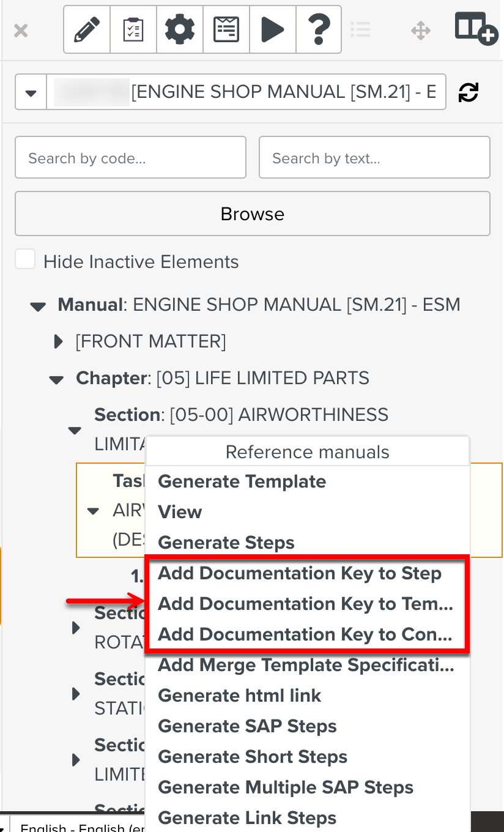Screen dimensions: 504x832
Task: Click the list view icon
Action: (360, 30)
